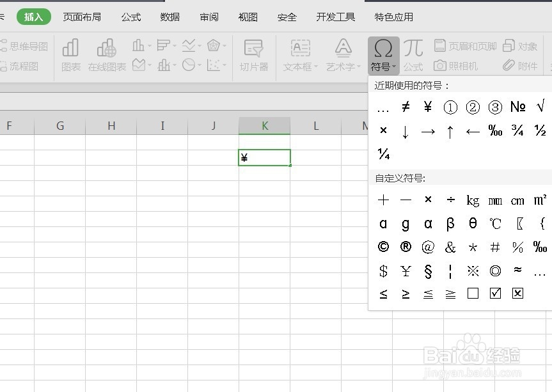This screenshot has width=552, height=392.
Task: Insert the ≠ symbol from recent symbols
Action: tap(406, 107)
